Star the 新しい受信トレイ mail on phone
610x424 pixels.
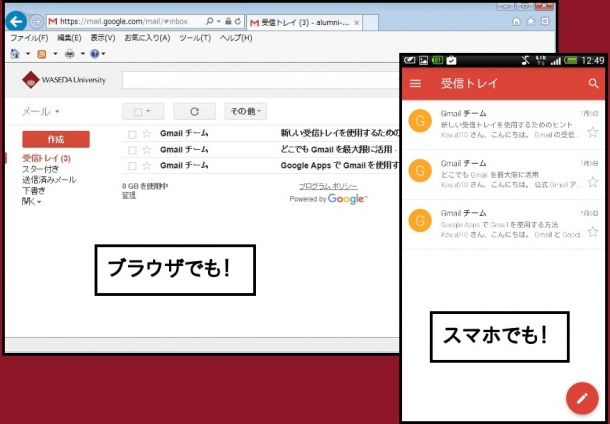point(592,132)
